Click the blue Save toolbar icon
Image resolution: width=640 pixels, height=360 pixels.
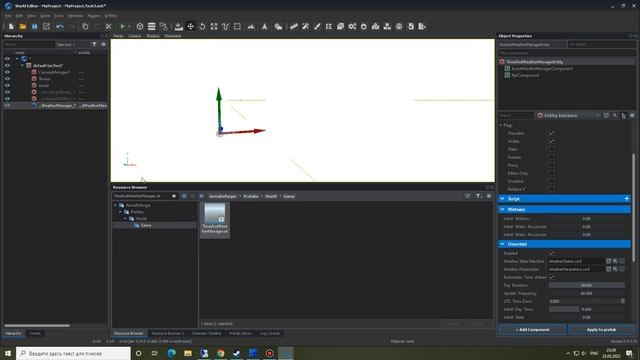click(35, 27)
